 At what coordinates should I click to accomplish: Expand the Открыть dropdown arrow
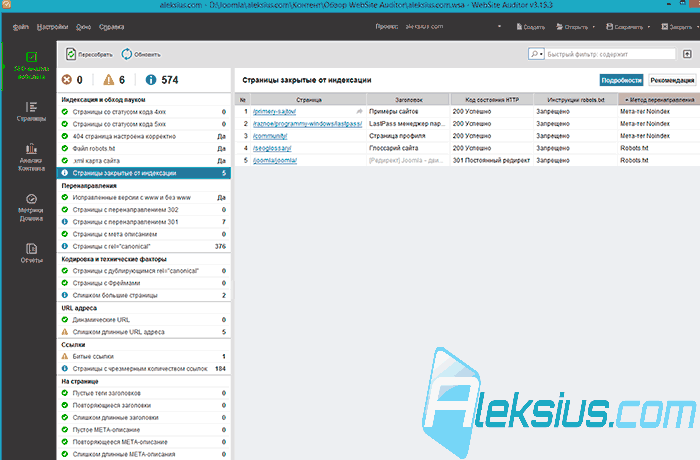(593, 27)
